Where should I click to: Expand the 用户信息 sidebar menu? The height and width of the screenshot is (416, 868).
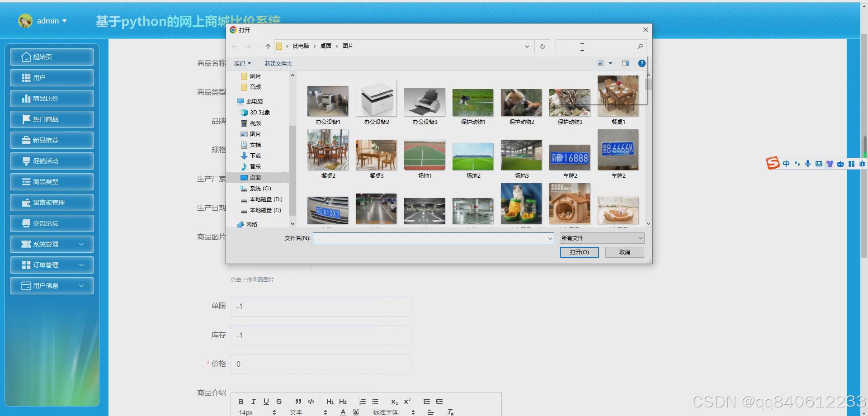(52, 286)
